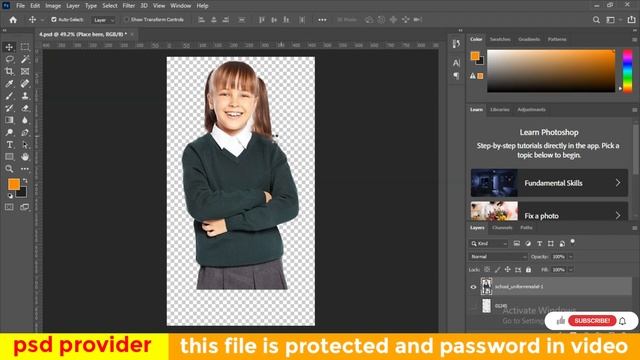Enable Show Transform Controls checkbox
Image resolution: width=640 pixels, height=360 pixels.
click(x=127, y=20)
